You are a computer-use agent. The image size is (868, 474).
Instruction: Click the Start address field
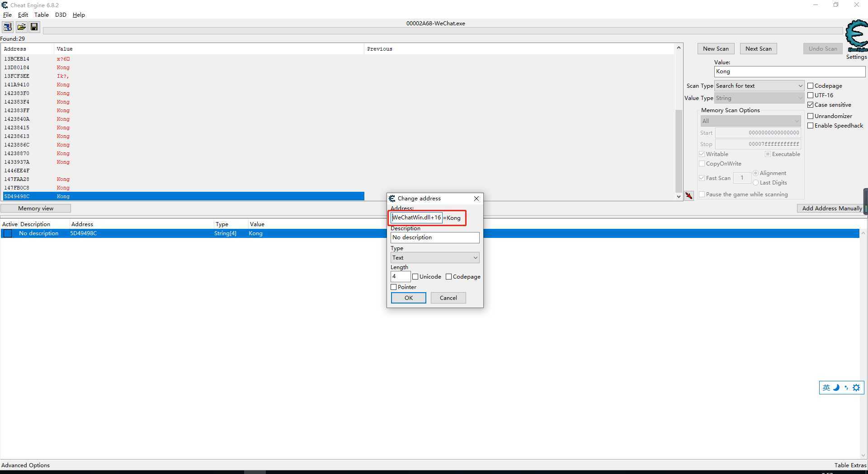(x=758, y=133)
